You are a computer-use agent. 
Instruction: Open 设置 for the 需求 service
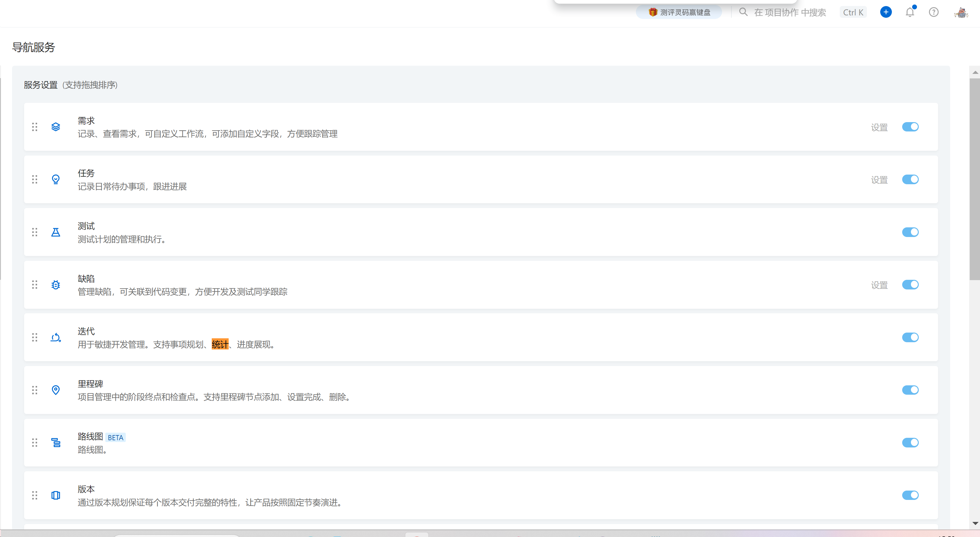(879, 128)
